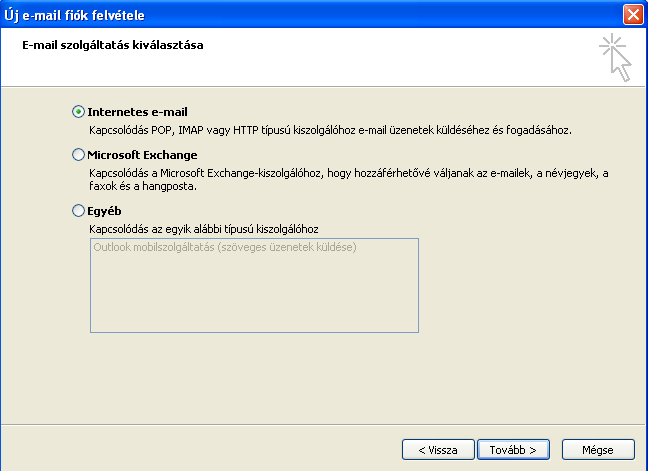648x471 pixels.
Task: Select Outlook mobilszolgáltatás list entry
Action: coord(225,247)
